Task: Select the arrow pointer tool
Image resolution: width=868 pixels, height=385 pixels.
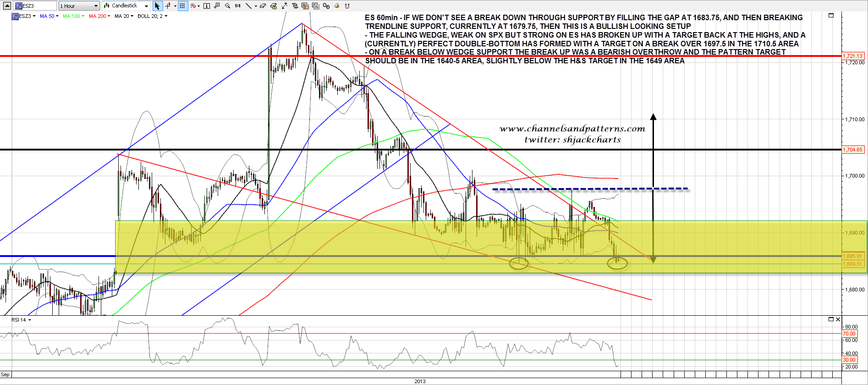Action: (x=157, y=6)
